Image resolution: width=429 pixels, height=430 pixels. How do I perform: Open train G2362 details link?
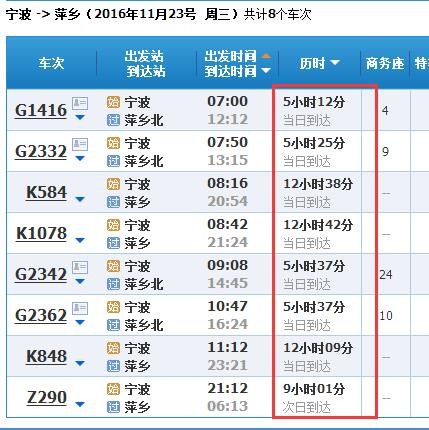click(x=41, y=315)
